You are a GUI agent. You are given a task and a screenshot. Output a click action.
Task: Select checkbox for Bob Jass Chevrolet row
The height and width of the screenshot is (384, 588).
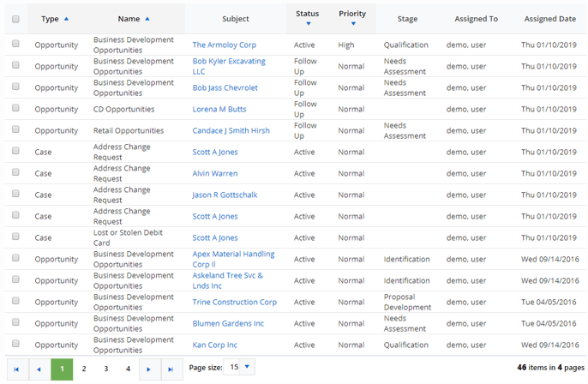15,87
